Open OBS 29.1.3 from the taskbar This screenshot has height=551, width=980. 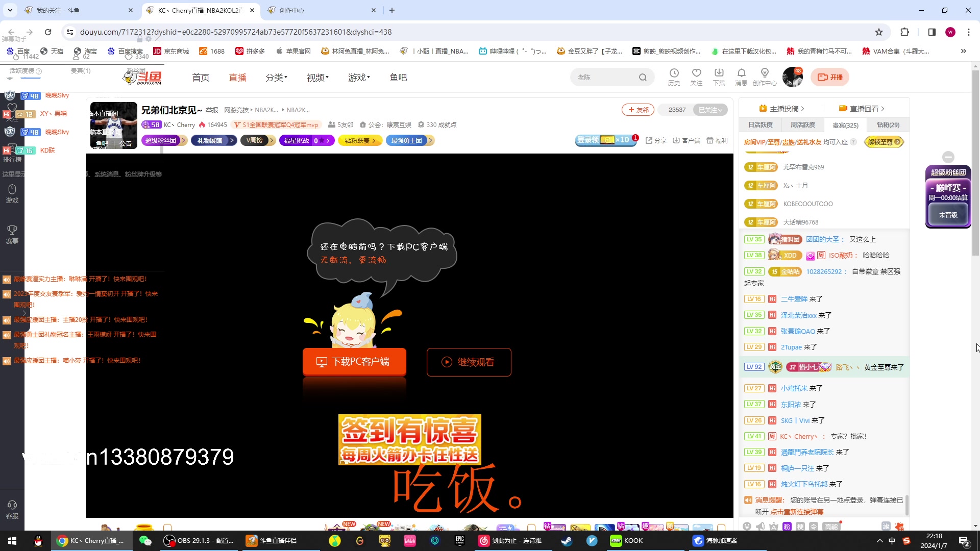click(x=199, y=541)
